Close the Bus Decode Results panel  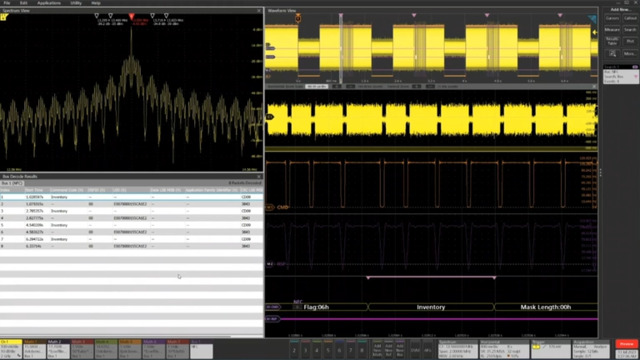click(x=259, y=176)
